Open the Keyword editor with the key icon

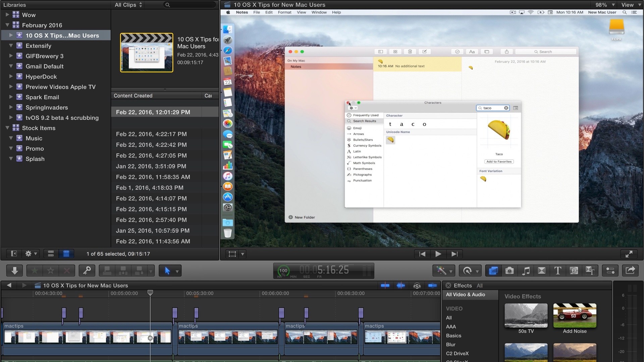pyautogui.click(x=87, y=270)
